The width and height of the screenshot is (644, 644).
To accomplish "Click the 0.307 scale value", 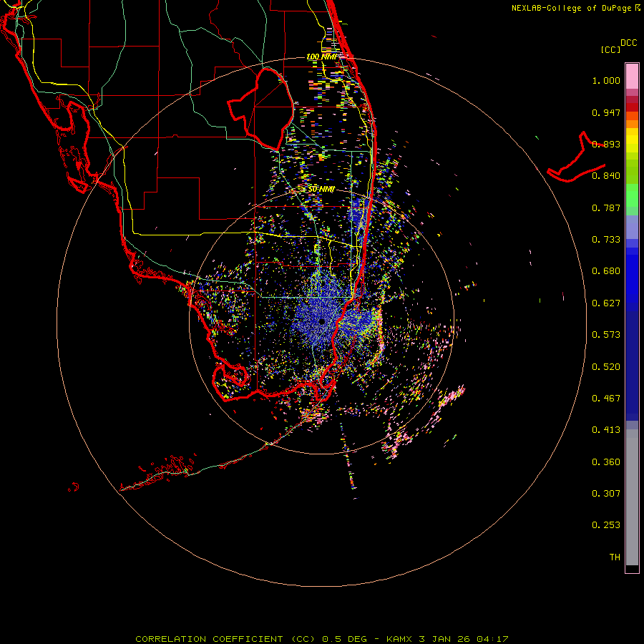I will 606,494.
